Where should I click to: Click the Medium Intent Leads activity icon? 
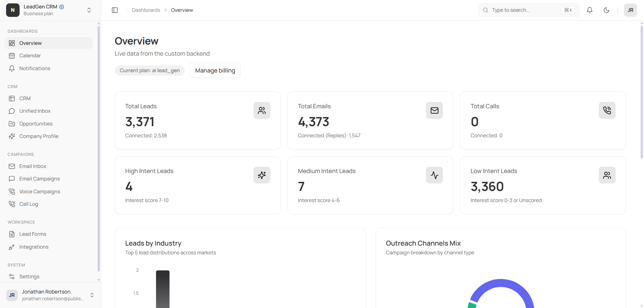coord(434,175)
